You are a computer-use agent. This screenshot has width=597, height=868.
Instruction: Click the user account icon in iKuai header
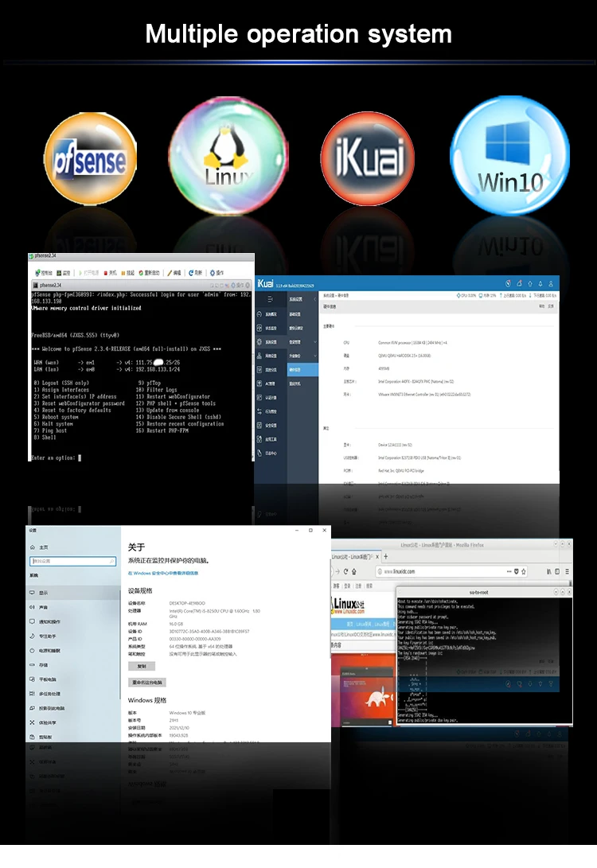tap(551, 283)
